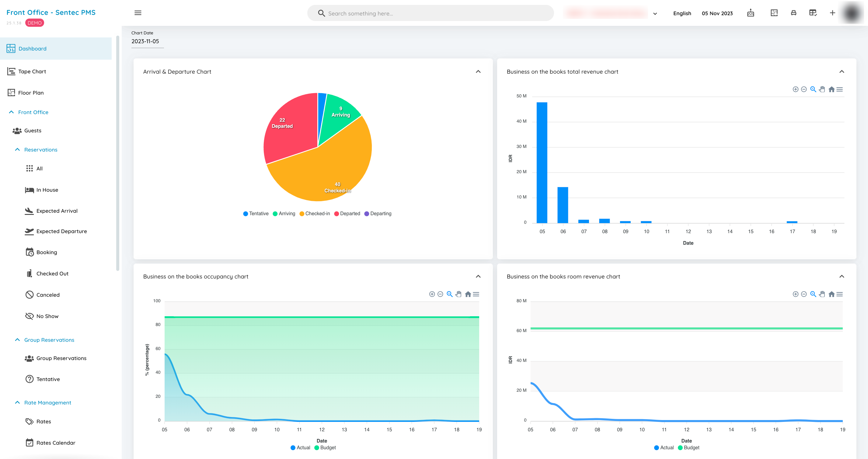
Task: Click the printer icon in the header
Action: (x=793, y=13)
